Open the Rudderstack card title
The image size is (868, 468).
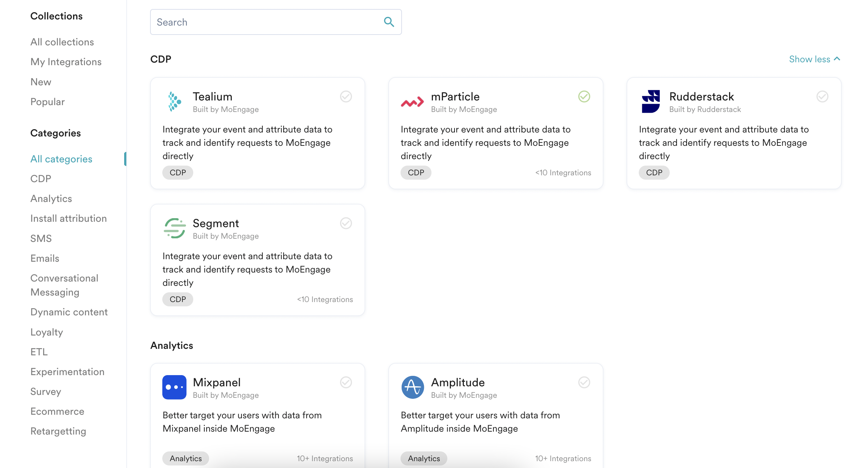[701, 96]
